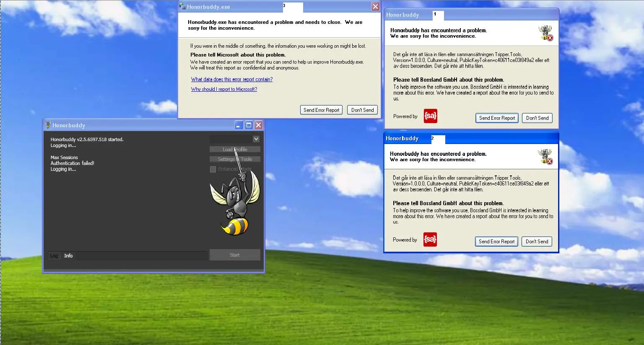Click Send Error Report in upper Bossland dialog

click(497, 118)
